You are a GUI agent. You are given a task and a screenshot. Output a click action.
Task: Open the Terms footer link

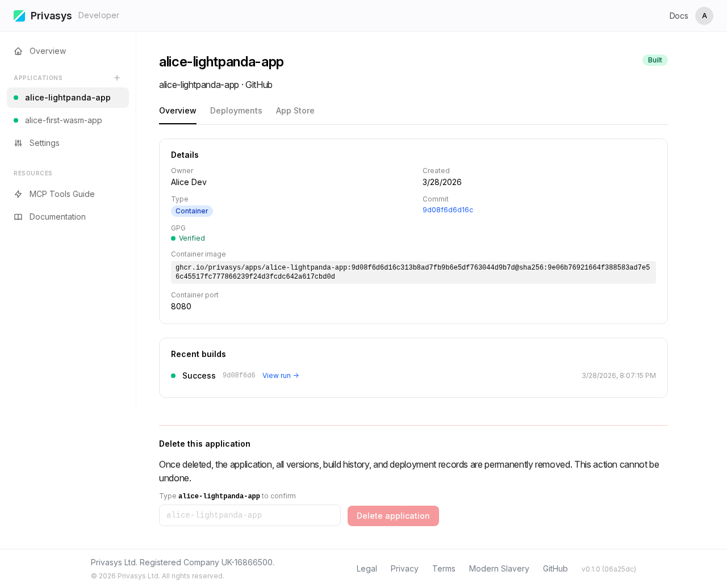(x=444, y=569)
